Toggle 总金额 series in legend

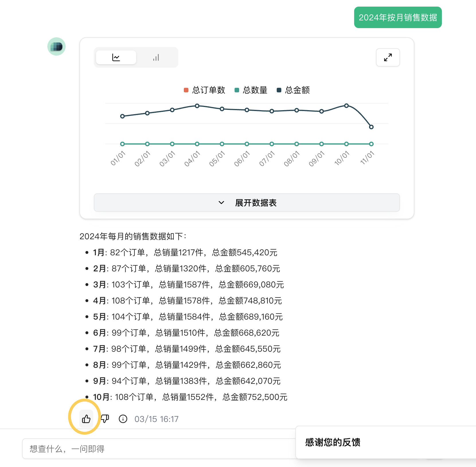[x=293, y=90]
